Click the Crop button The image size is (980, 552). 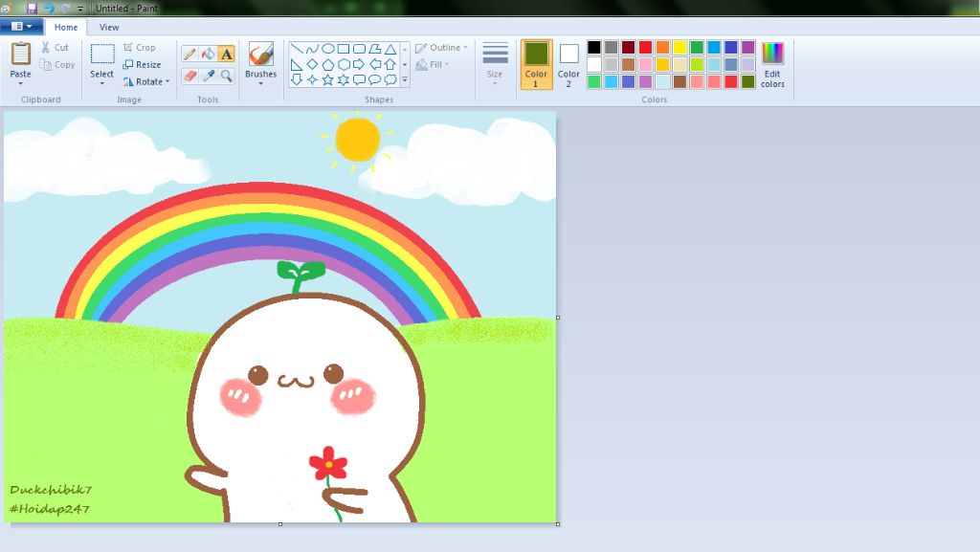point(140,48)
